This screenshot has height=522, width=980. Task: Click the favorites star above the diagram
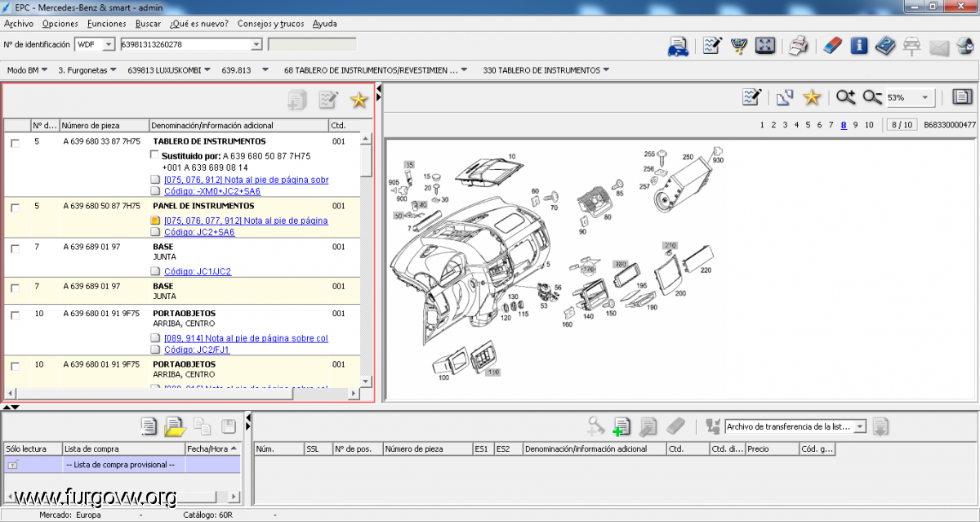click(x=811, y=97)
